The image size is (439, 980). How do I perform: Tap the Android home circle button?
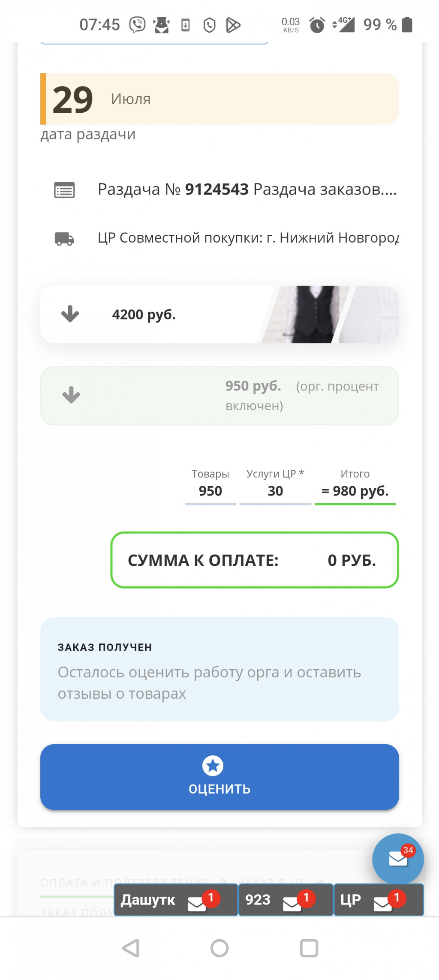click(219, 948)
